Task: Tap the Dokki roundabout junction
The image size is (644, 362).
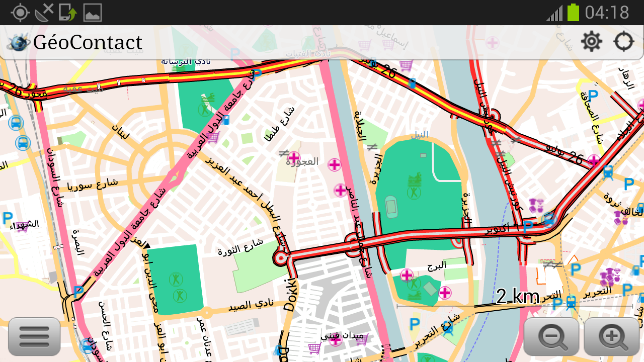Action: coord(281,258)
